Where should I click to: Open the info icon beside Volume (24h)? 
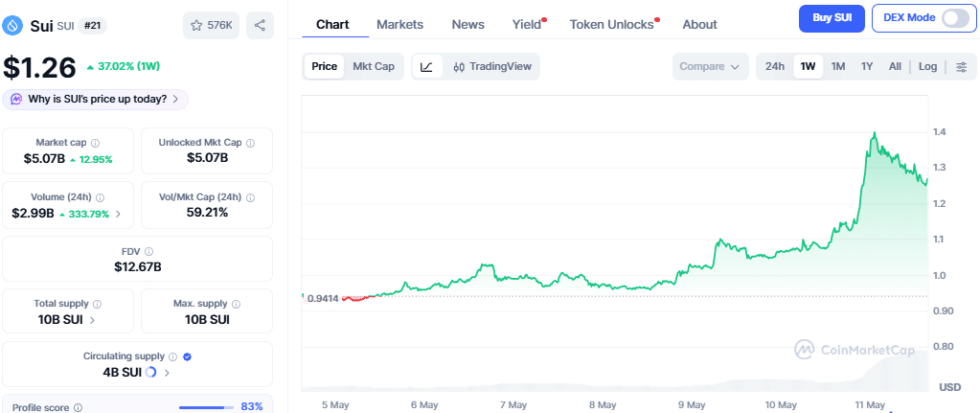[100, 196]
